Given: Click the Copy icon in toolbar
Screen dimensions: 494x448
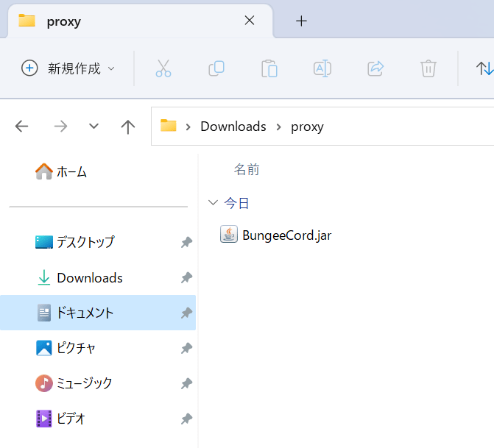Looking at the screenshot, I should (216, 68).
